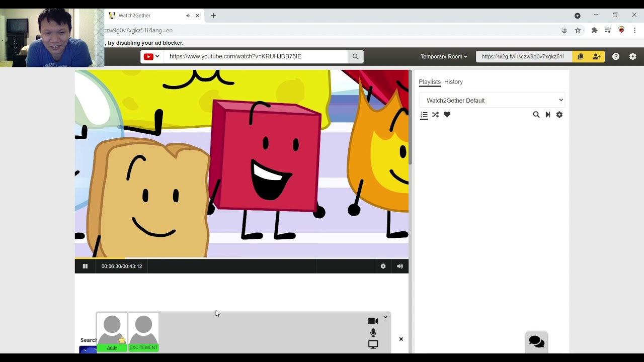Open the YouTube source selector dropdown

(x=151, y=56)
